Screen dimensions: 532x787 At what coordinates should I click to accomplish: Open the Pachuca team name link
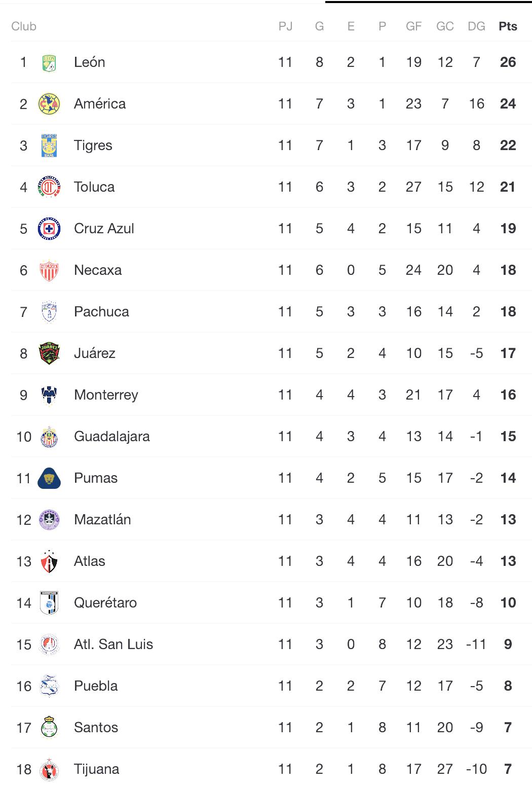pyautogui.click(x=101, y=312)
